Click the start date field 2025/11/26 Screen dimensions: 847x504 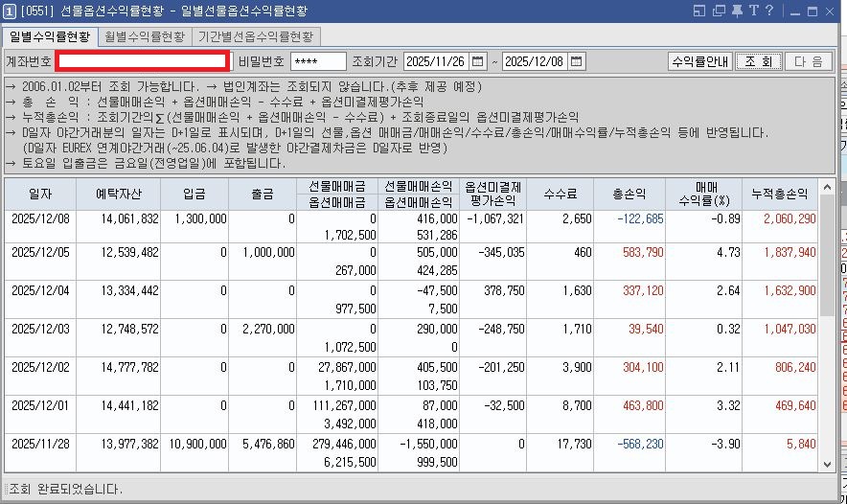pos(437,61)
